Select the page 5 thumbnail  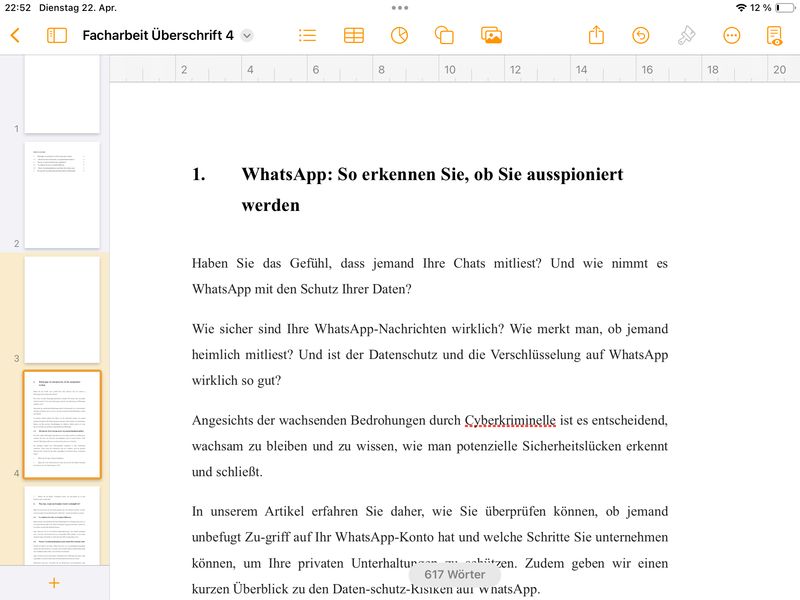point(62,526)
